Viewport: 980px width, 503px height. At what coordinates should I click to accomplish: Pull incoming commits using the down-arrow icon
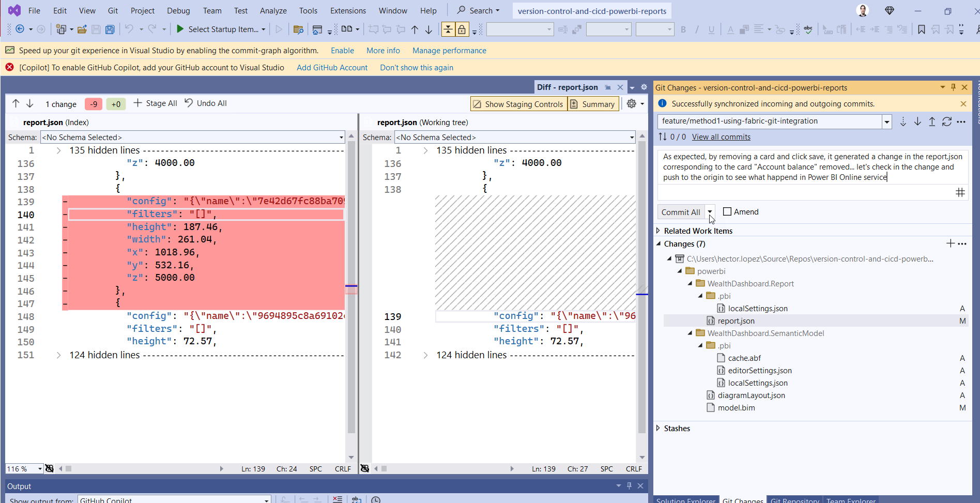click(x=917, y=121)
